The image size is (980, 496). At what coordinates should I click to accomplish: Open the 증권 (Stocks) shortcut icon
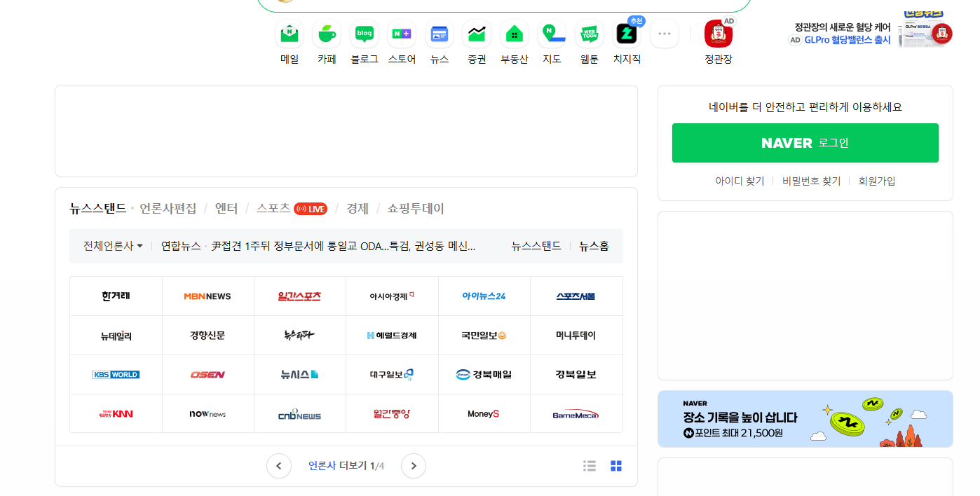[477, 34]
